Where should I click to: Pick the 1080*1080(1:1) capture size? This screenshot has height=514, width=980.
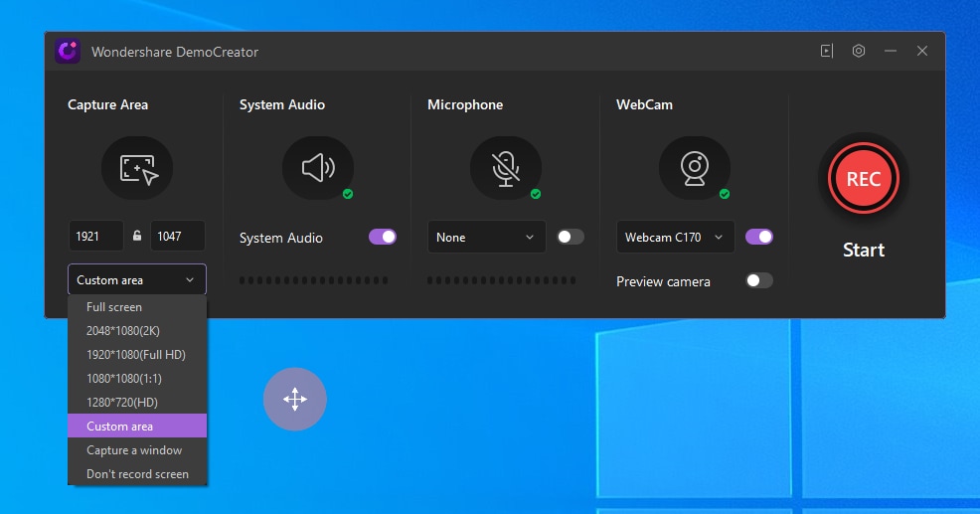pos(137,379)
